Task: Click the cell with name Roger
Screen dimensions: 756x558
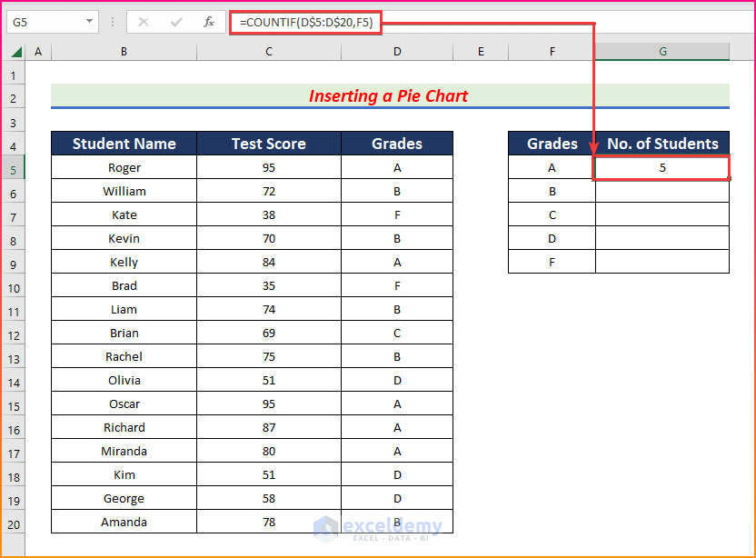Action: [124, 167]
